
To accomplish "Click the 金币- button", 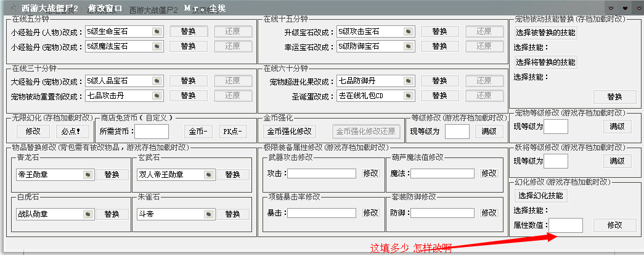I will point(198,132).
